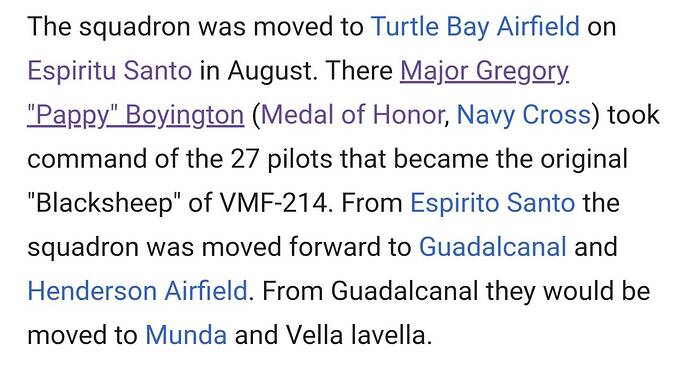Screen dimensions: 690x367
Task: Click the VMF-214 squadron designation text
Action: [273, 203]
